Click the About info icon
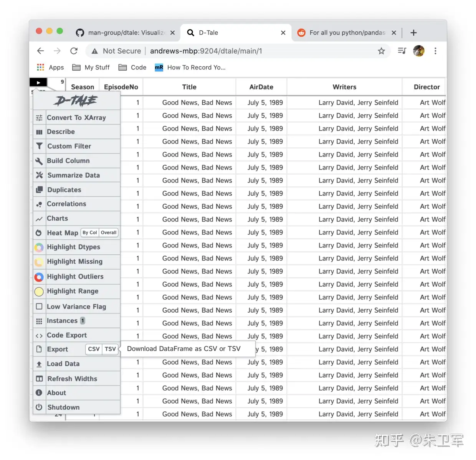Image resolution: width=476 pixels, height=460 pixels. point(39,392)
